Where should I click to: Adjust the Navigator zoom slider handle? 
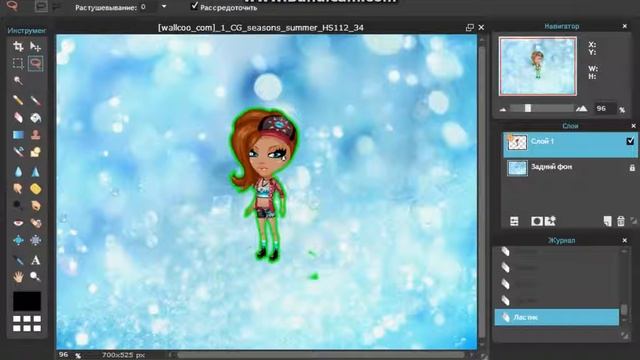click(x=528, y=108)
